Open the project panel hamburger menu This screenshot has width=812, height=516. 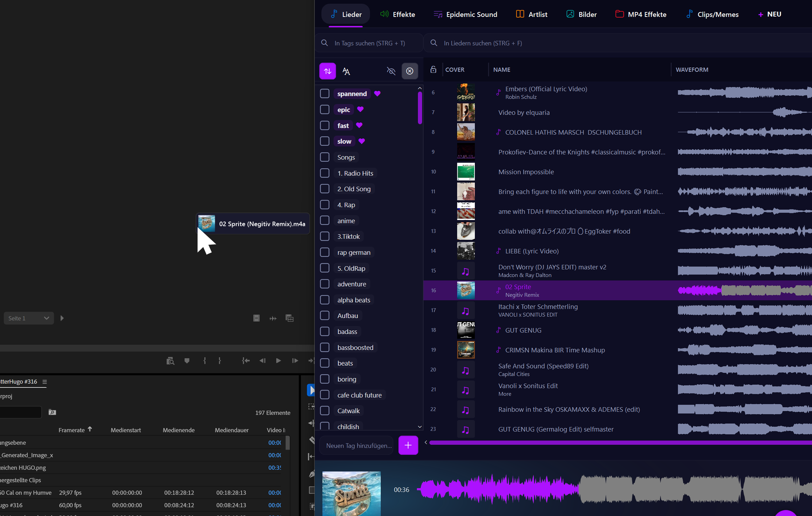coord(45,382)
